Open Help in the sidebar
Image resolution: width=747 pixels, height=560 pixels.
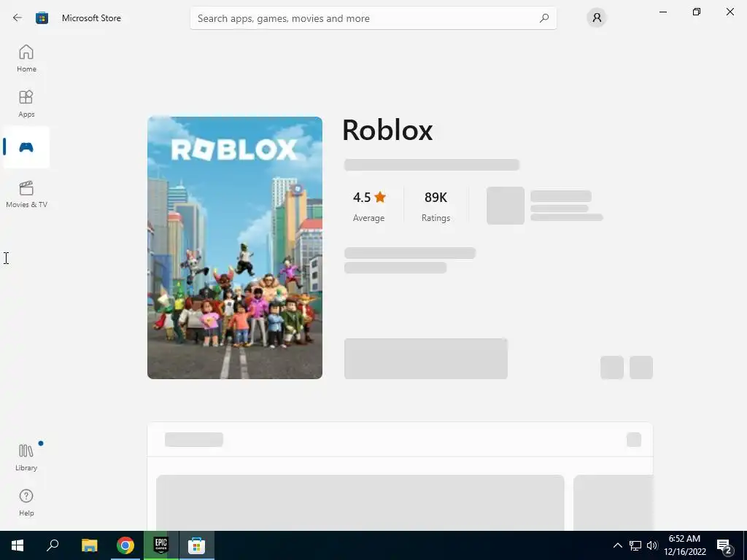26,503
